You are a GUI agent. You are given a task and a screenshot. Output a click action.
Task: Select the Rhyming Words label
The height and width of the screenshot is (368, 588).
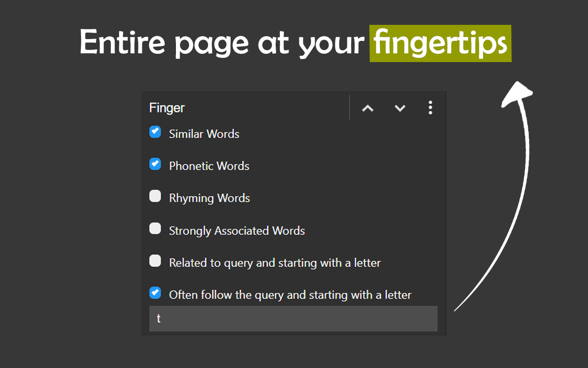[x=209, y=198]
